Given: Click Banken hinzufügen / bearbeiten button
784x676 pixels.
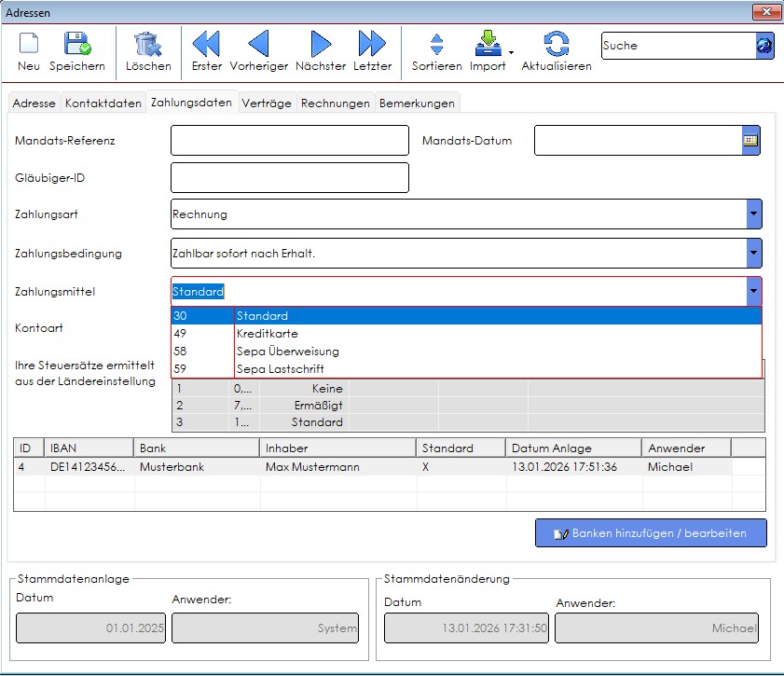Looking at the screenshot, I should coord(651,533).
